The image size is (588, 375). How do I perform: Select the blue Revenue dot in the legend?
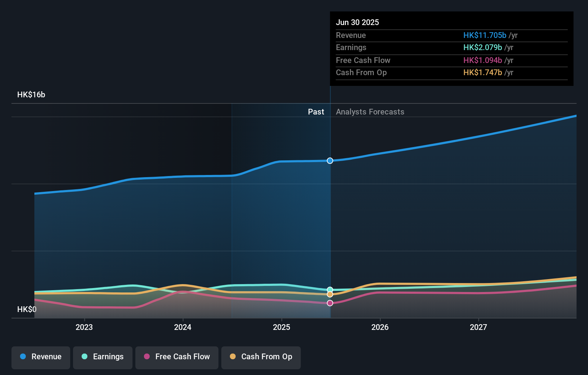[23, 357]
